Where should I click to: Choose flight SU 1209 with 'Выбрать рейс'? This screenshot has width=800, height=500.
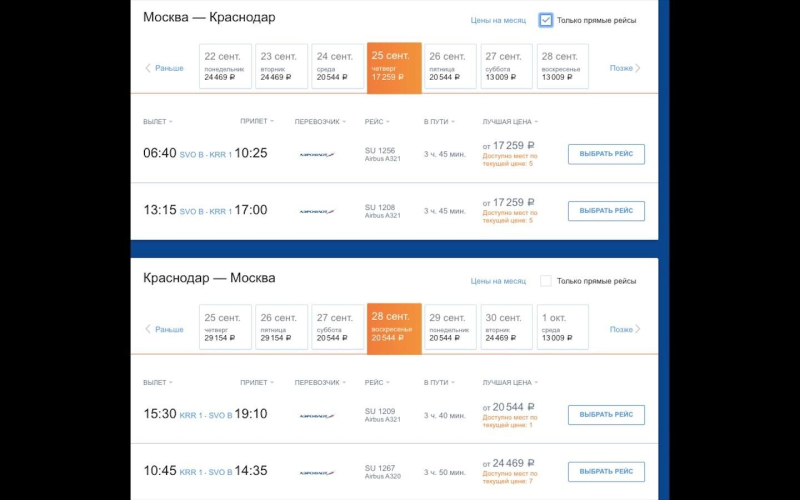point(606,415)
